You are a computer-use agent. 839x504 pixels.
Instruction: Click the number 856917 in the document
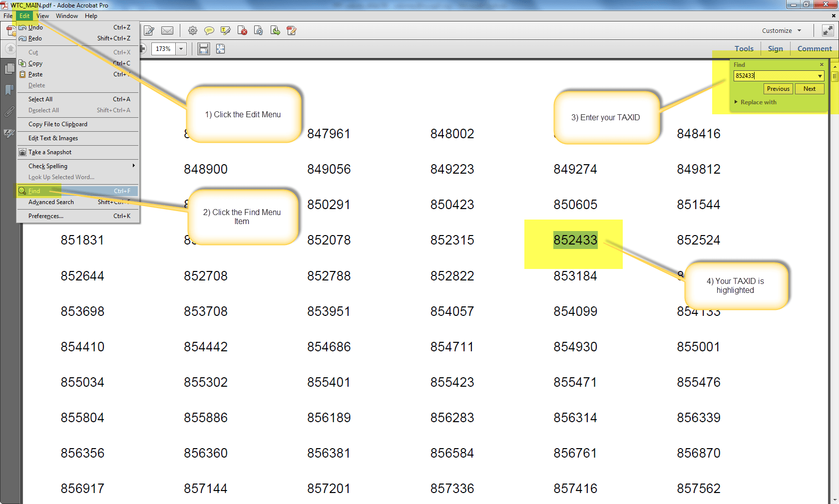tap(82, 489)
